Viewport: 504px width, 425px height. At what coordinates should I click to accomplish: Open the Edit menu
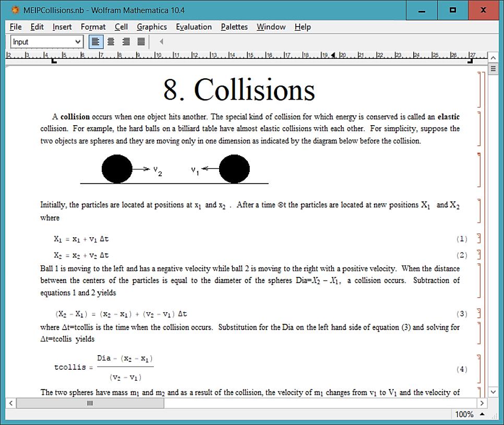pos(37,27)
